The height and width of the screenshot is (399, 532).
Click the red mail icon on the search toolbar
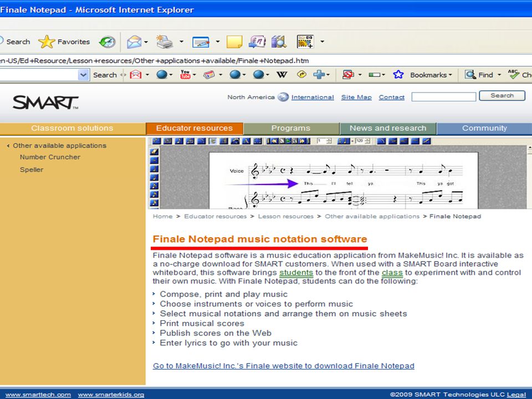[x=136, y=74]
